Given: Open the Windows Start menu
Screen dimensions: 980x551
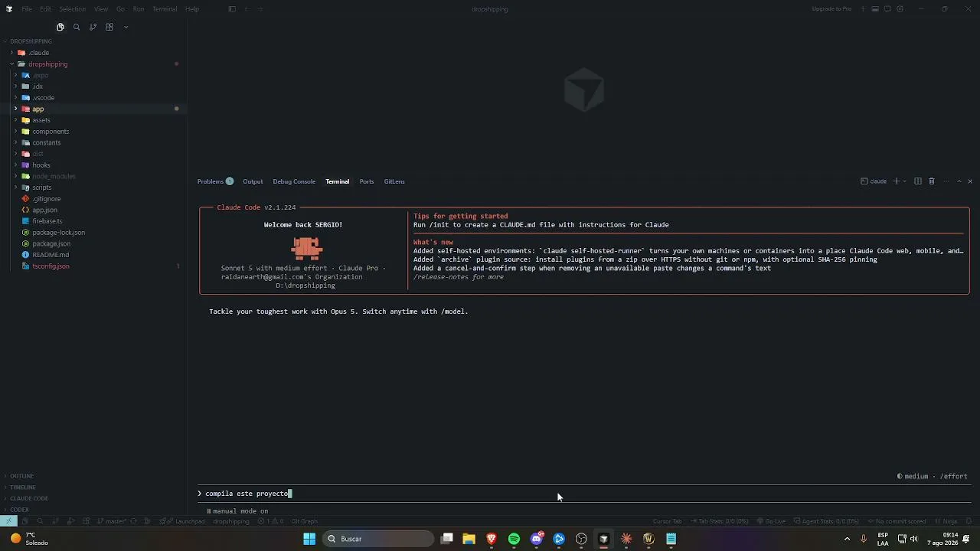Looking at the screenshot, I should click(309, 539).
